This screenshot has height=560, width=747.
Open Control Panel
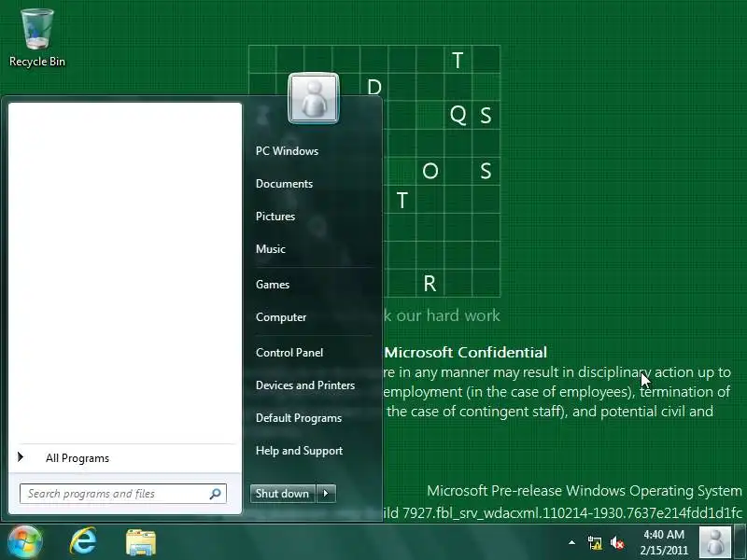(x=289, y=353)
